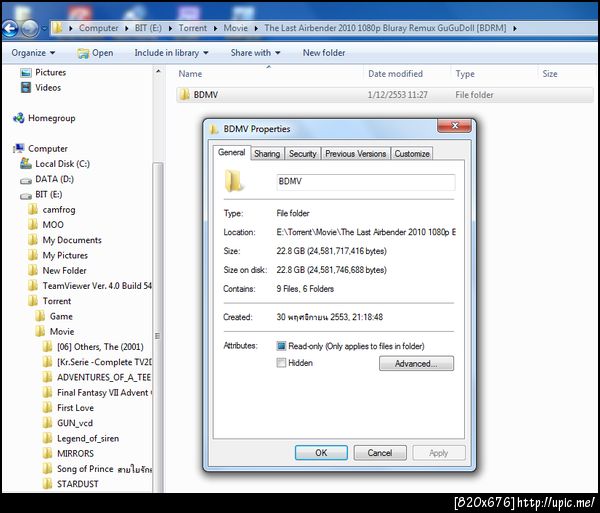Enable the Hidden attribute checkbox

click(x=281, y=363)
